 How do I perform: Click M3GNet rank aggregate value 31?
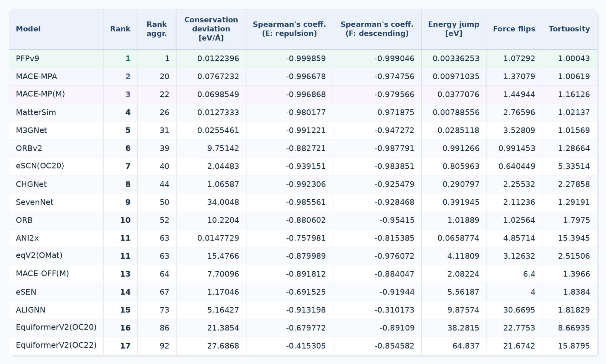click(x=164, y=130)
